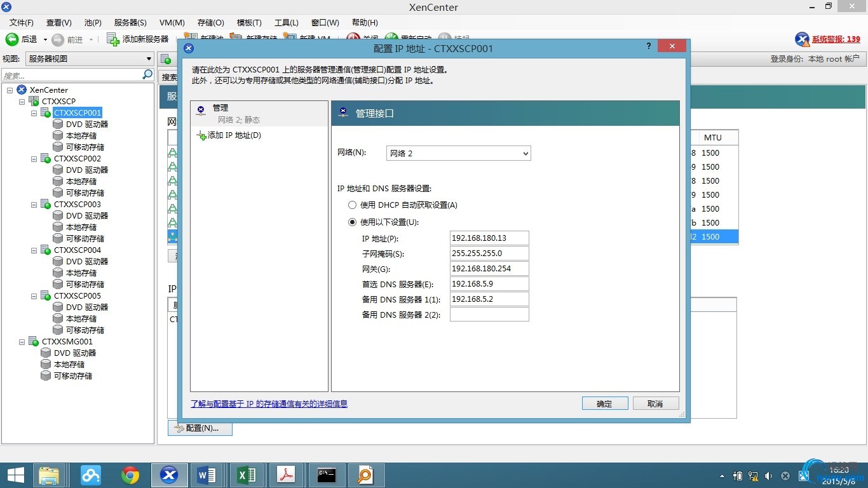Click the Windows Start button
The width and height of the screenshot is (868, 488).
click(15, 475)
